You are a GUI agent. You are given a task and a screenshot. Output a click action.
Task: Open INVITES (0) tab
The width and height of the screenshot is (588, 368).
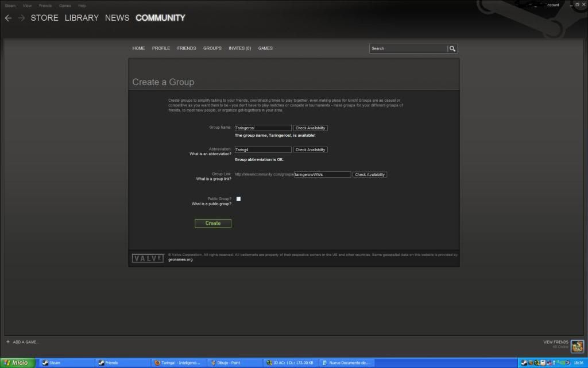click(x=239, y=48)
